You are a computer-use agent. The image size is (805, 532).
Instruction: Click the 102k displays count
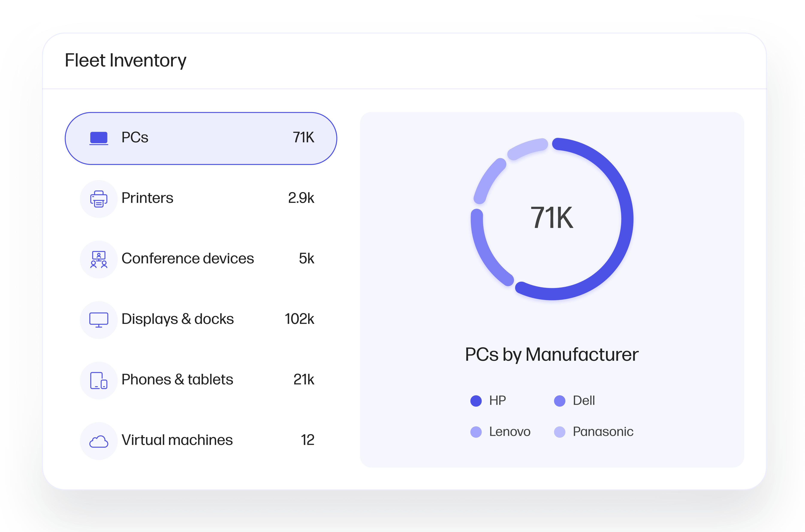(x=299, y=319)
